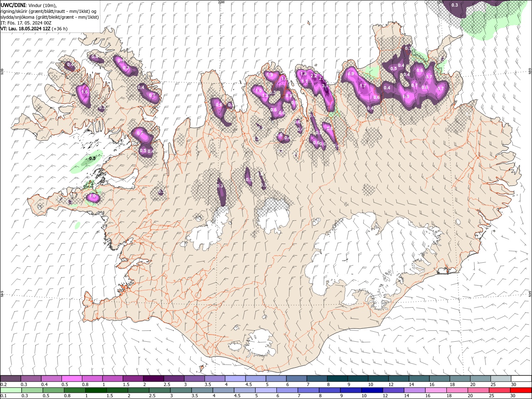
Task: Click the bright red swatch ending the lower legend
Action: coord(521,390)
